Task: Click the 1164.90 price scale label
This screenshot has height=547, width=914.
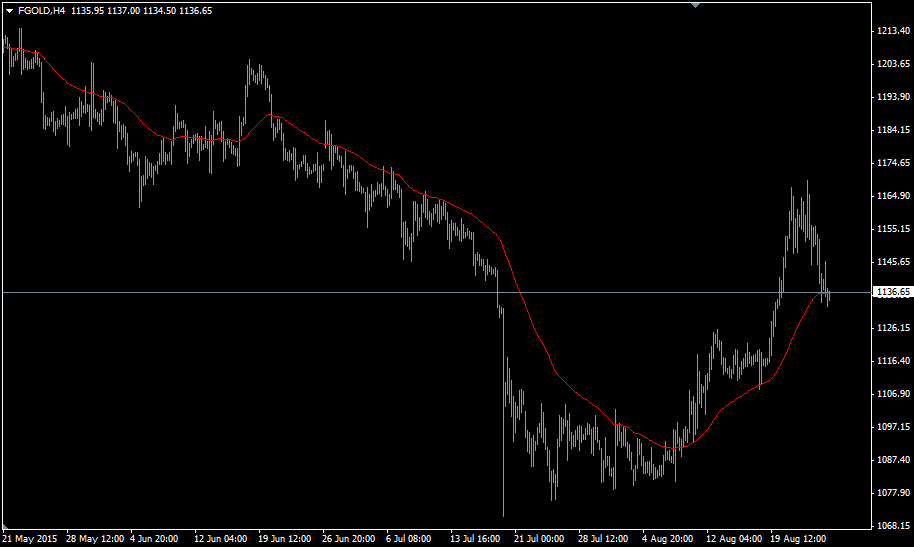Action: pyautogui.click(x=894, y=196)
